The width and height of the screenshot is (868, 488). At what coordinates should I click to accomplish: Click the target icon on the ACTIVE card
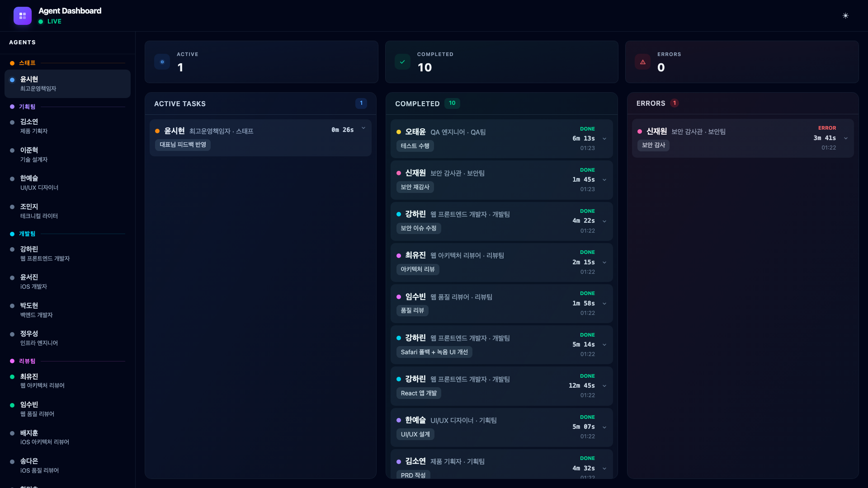pyautogui.click(x=162, y=62)
